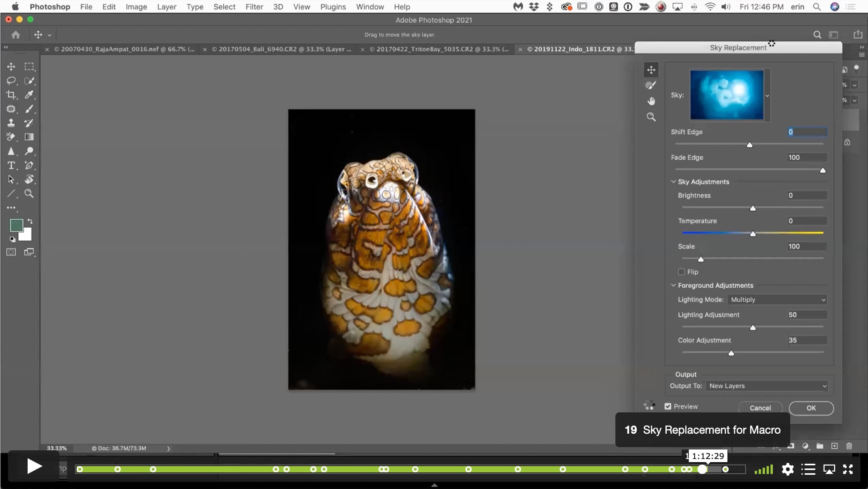
Task: Enable the Flip checkbox
Action: 681,272
